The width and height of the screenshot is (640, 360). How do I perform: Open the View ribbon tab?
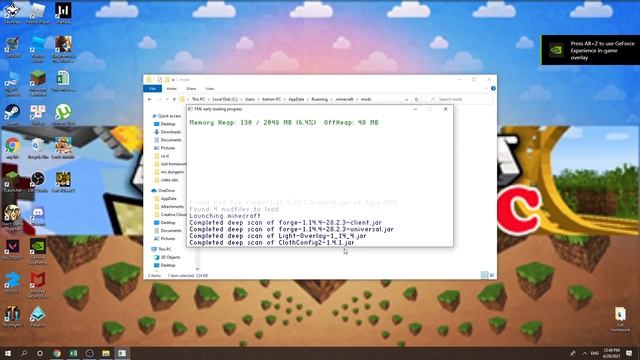point(209,89)
